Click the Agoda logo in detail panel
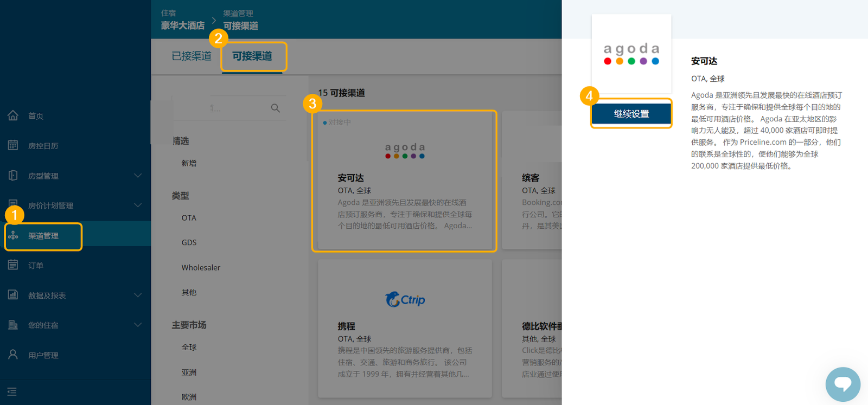 [x=631, y=54]
